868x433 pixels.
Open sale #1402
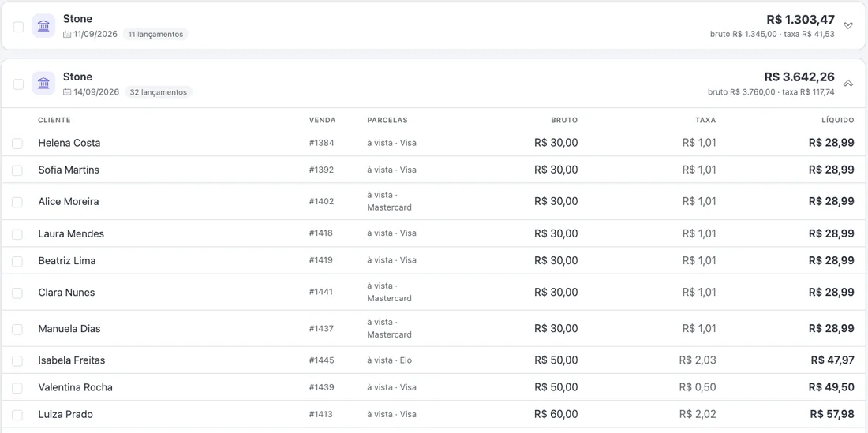(x=322, y=201)
